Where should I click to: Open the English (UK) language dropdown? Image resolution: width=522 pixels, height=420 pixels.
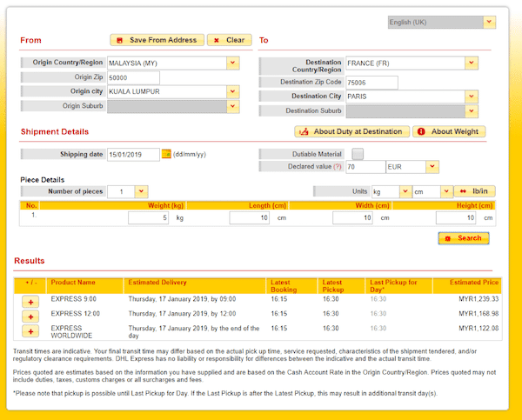point(489,22)
